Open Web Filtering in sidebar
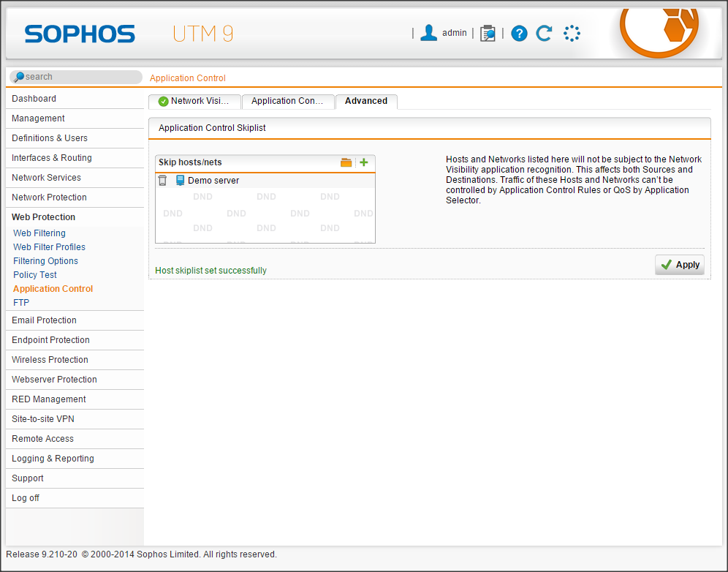 coord(39,233)
